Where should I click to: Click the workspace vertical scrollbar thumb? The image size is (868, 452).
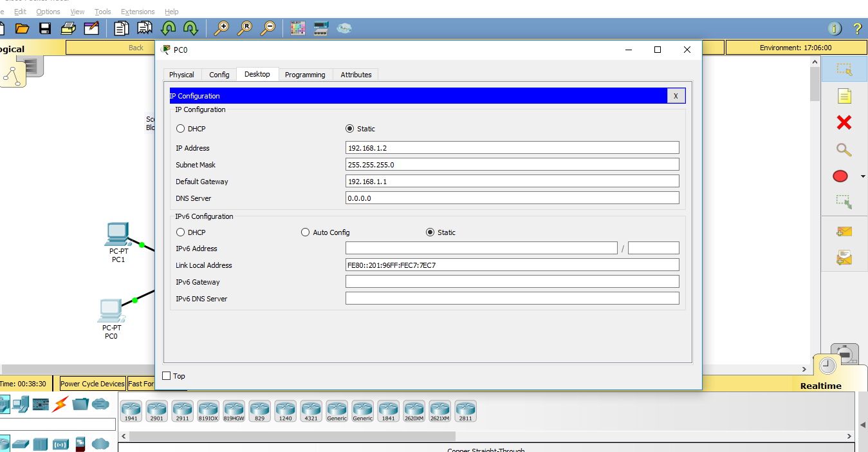click(x=815, y=84)
